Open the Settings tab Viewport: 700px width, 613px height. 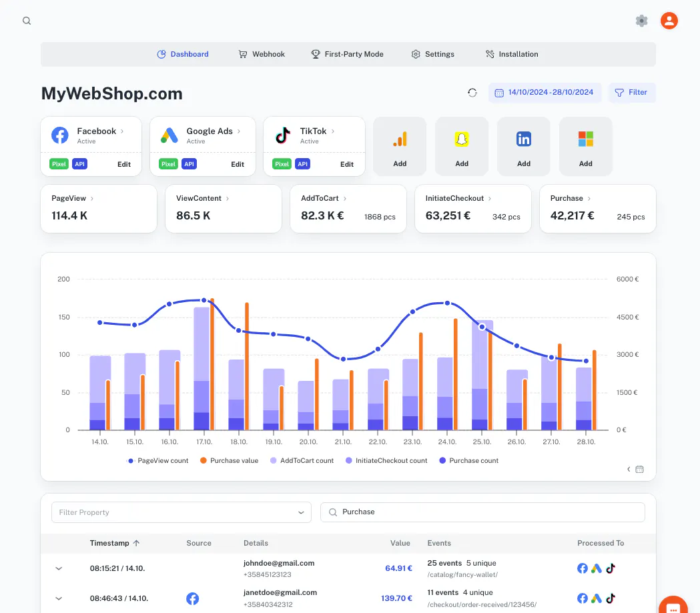(x=432, y=54)
